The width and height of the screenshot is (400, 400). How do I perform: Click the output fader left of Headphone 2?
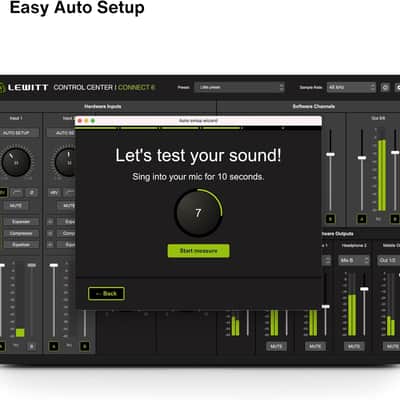326,306
